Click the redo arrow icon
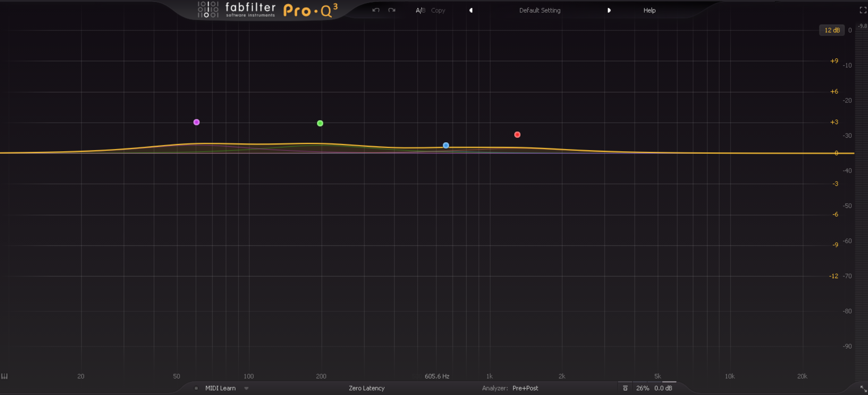The height and width of the screenshot is (395, 868). point(392,10)
